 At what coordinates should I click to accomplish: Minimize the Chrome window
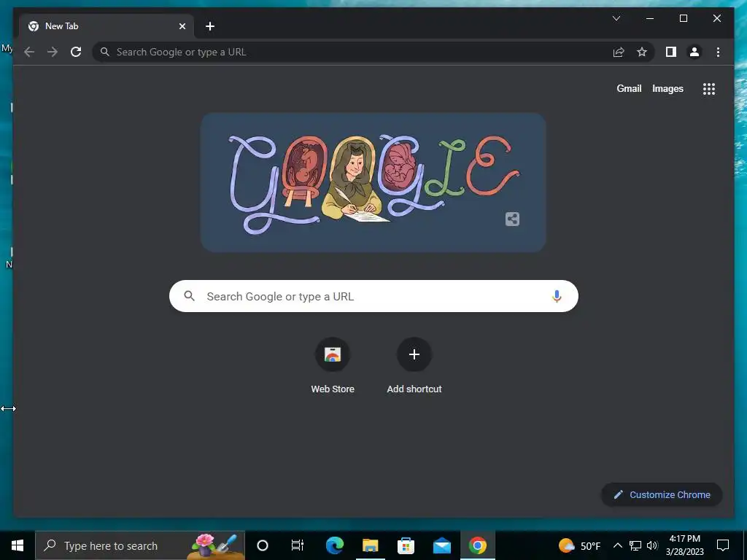tap(650, 18)
